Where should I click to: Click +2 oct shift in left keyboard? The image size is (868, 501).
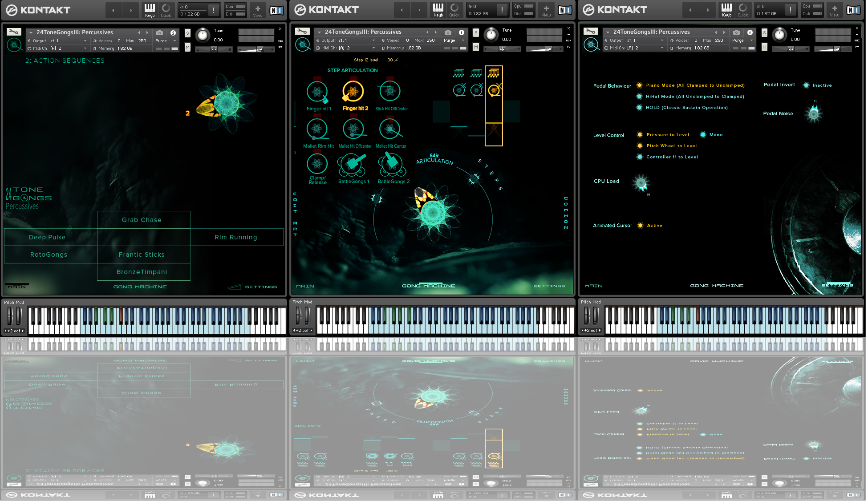(x=14, y=331)
